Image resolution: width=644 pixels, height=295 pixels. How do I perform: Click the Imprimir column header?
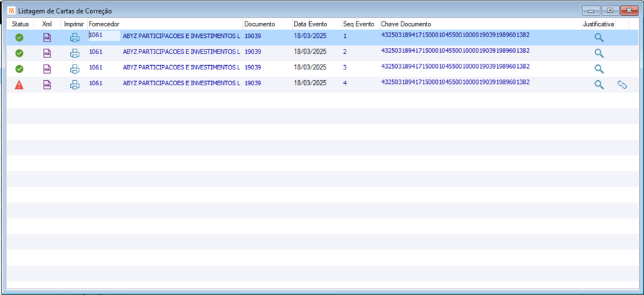(74, 24)
